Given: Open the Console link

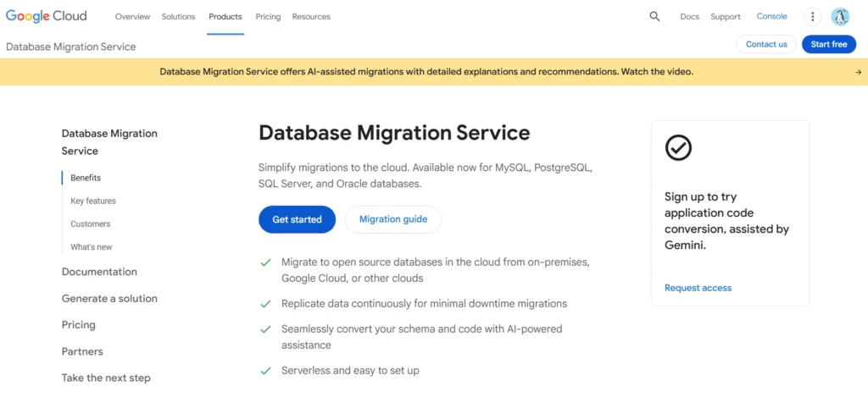Looking at the screenshot, I should pos(771,16).
